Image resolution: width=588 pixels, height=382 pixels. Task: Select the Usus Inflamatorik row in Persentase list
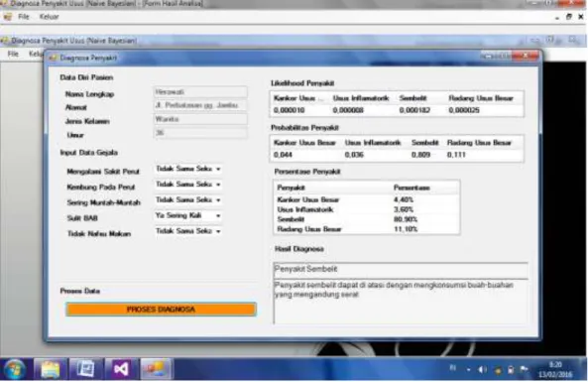pyautogui.click(x=366, y=209)
